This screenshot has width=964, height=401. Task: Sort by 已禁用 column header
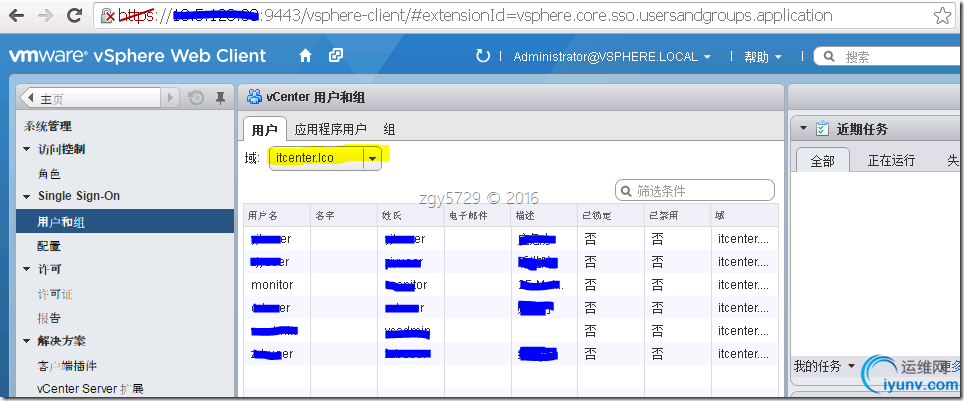tap(678, 216)
